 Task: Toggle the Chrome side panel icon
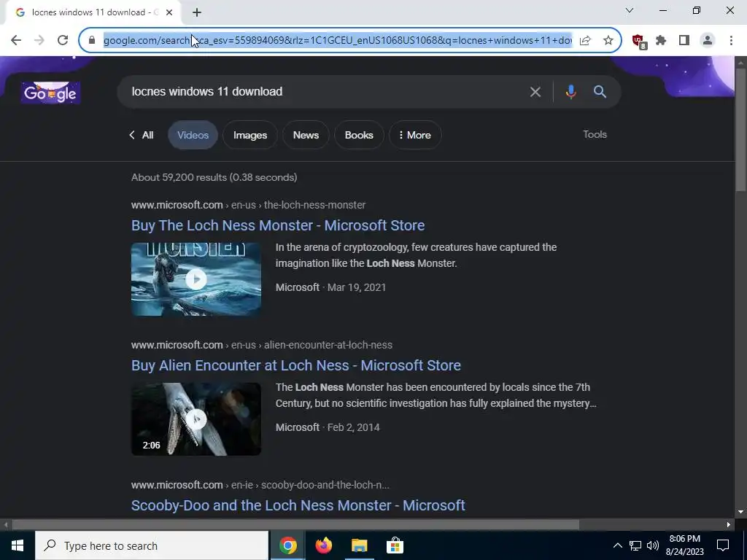coord(684,41)
